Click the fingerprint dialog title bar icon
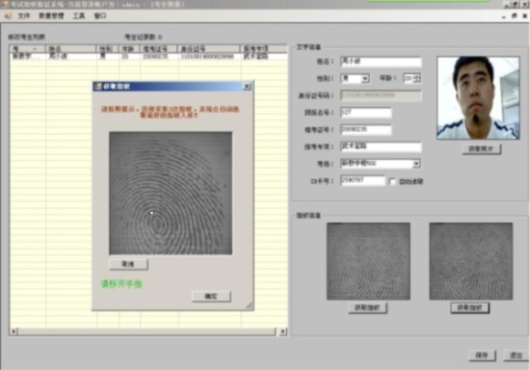530x370 pixels. (98, 87)
